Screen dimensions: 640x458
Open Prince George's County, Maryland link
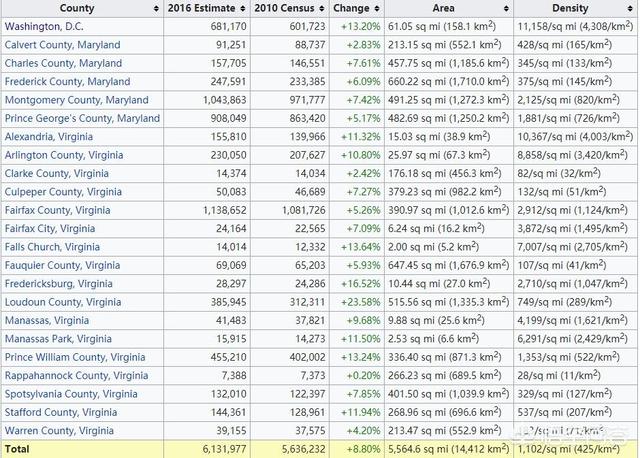tap(82, 118)
